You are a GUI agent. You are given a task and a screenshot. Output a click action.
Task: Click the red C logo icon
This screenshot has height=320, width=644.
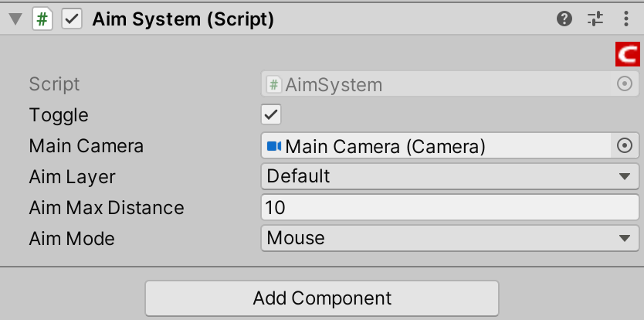tap(627, 54)
